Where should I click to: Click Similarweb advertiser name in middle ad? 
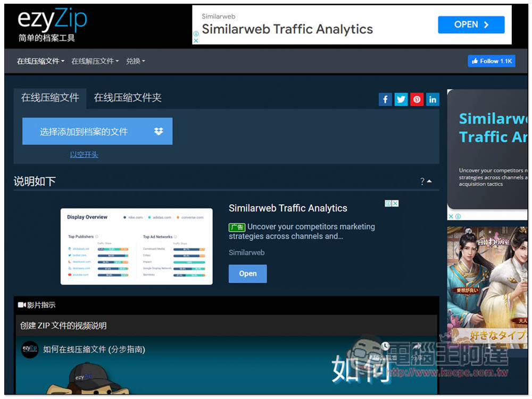tap(247, 253)
